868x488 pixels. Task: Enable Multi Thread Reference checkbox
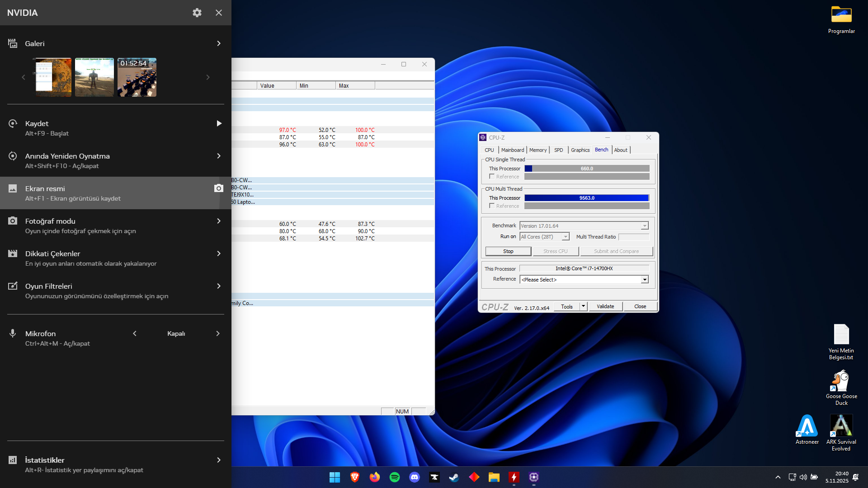pyautogui.click(x=492, y=206)
